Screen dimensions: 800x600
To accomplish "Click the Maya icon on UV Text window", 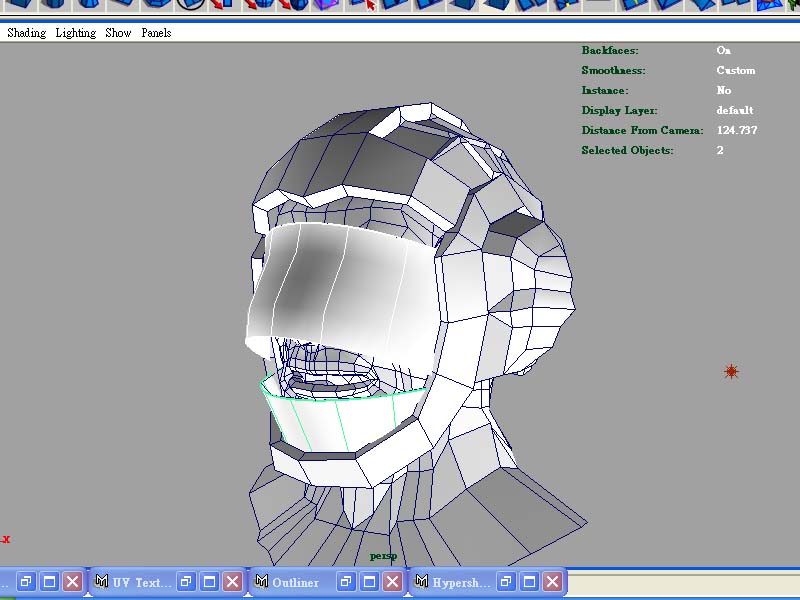I will coord(102,581).
